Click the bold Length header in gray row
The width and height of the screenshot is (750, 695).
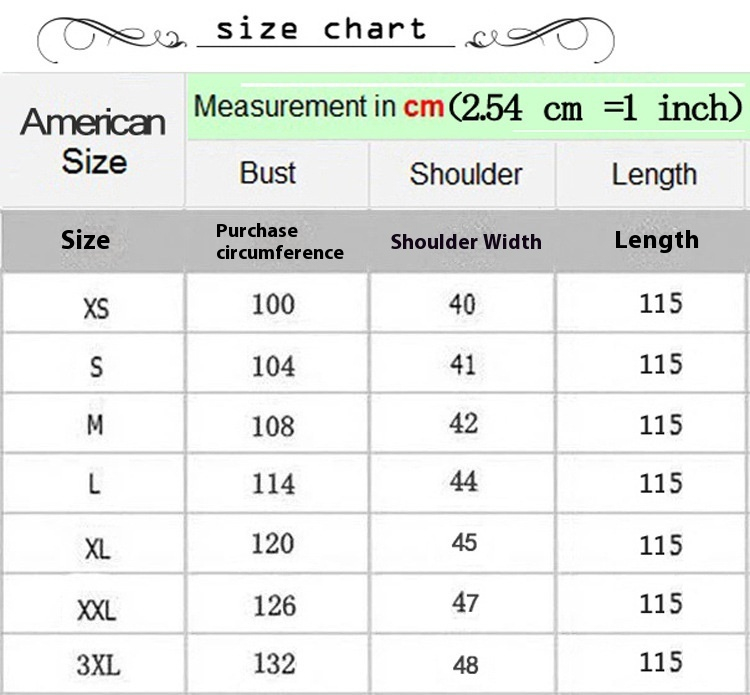coord(656,240)
